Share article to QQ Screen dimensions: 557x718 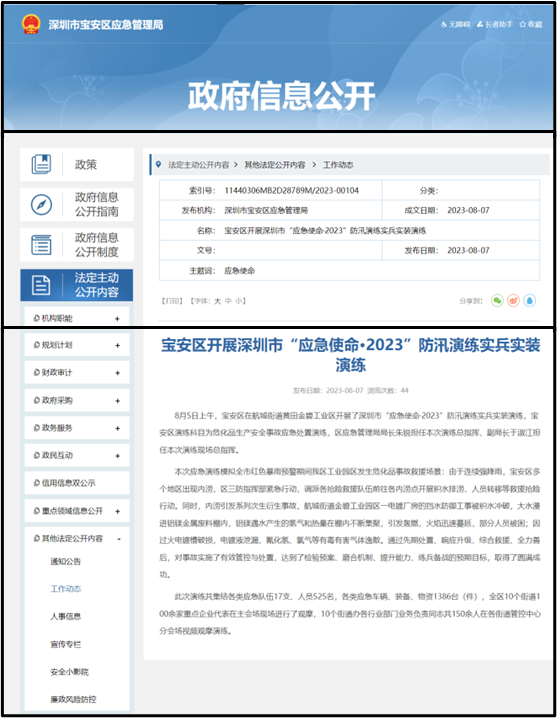point(530,300)
